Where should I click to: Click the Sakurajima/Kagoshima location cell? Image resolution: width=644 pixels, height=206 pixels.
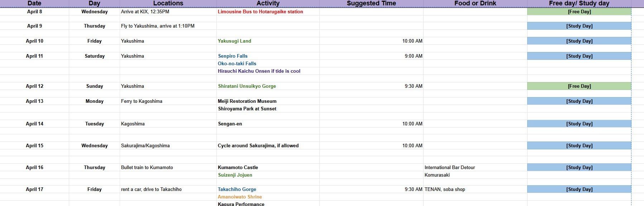click(x=168, y=145)
